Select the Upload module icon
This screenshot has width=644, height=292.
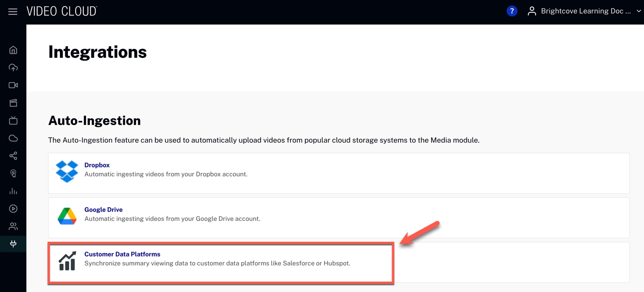point(13,67)
